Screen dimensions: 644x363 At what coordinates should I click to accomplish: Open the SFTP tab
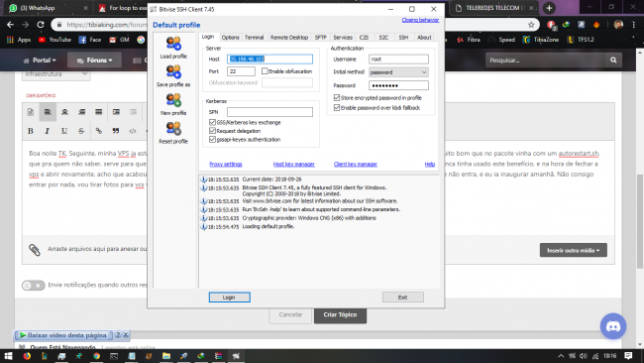(320, 38)
